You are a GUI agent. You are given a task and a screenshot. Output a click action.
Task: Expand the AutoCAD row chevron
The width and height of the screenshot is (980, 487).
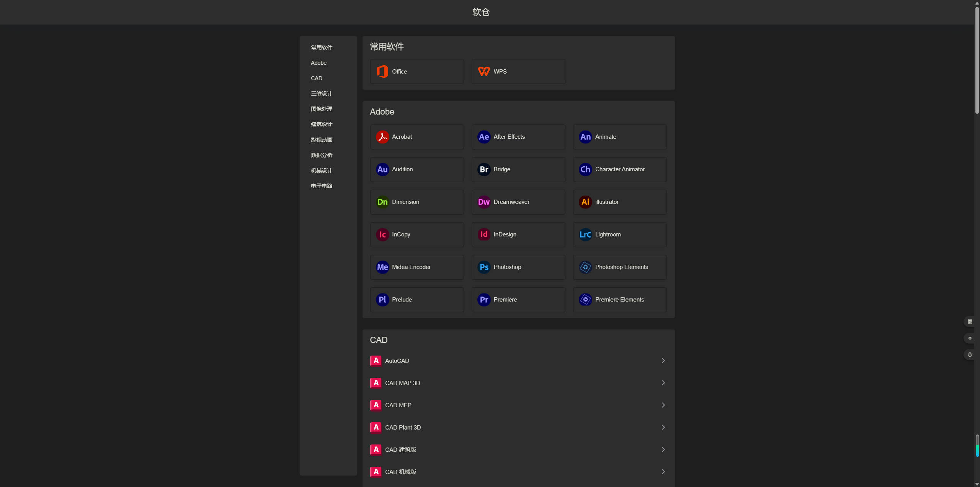click(663, 361)
